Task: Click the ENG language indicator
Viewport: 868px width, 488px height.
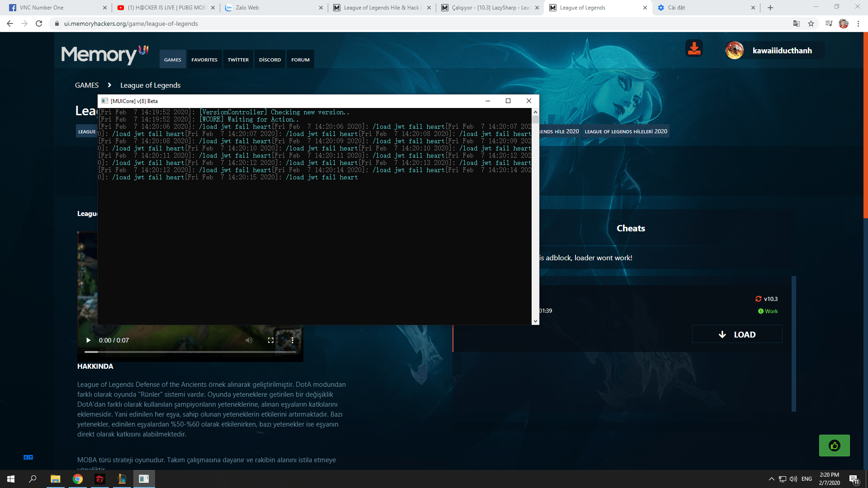Action: tap(807, 479)
